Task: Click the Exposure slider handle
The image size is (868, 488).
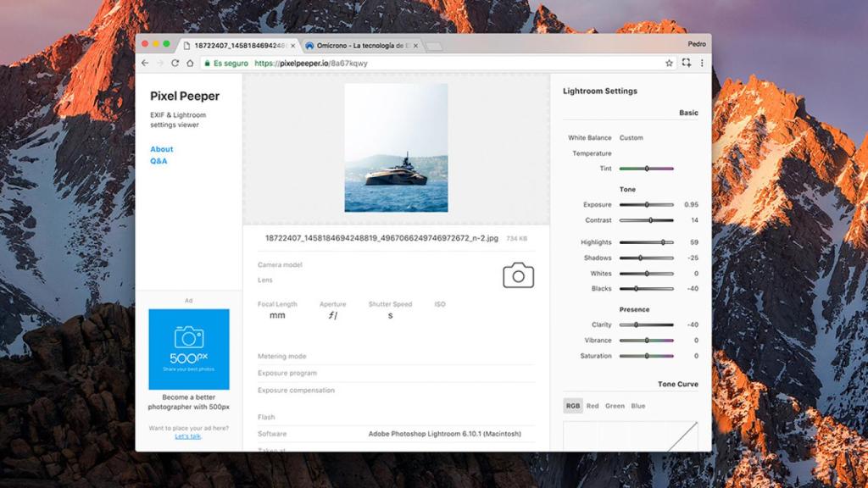Action: coord(647,204)
